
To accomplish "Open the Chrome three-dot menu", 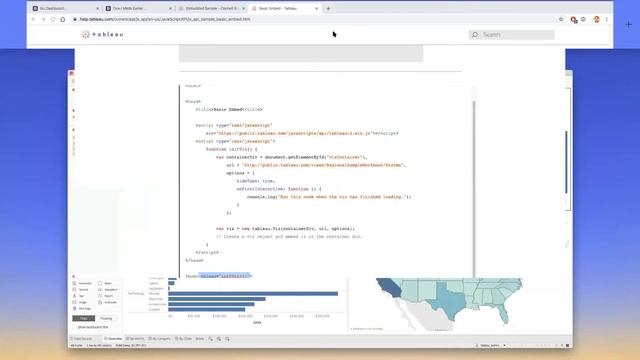I will point(607,19).
